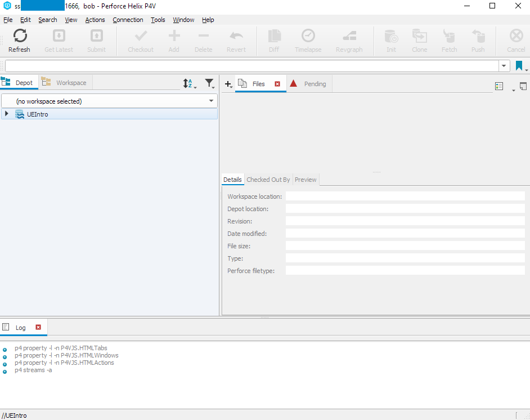Click the UEIntro depot icon
This screenshot has width=530, height=420.
(20, 114)
